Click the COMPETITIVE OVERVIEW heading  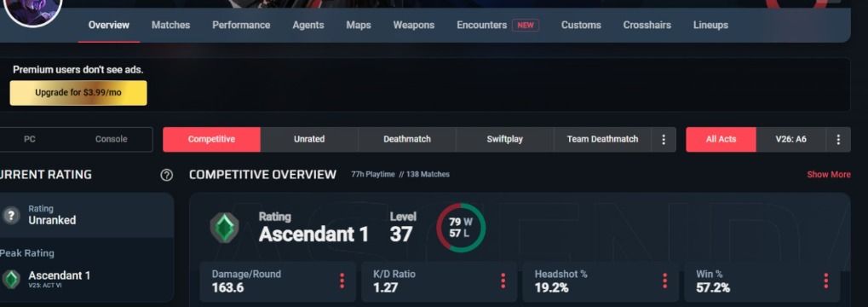pos(262,175)
